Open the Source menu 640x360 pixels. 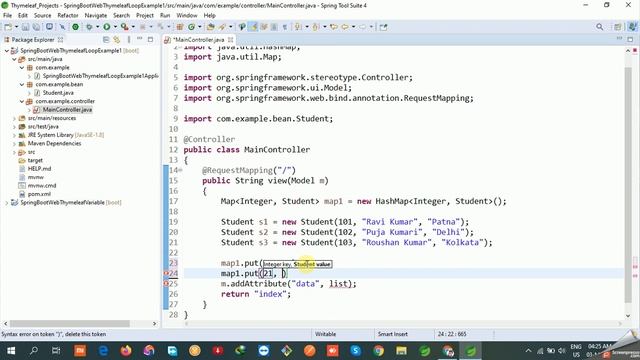click(42, 16)
